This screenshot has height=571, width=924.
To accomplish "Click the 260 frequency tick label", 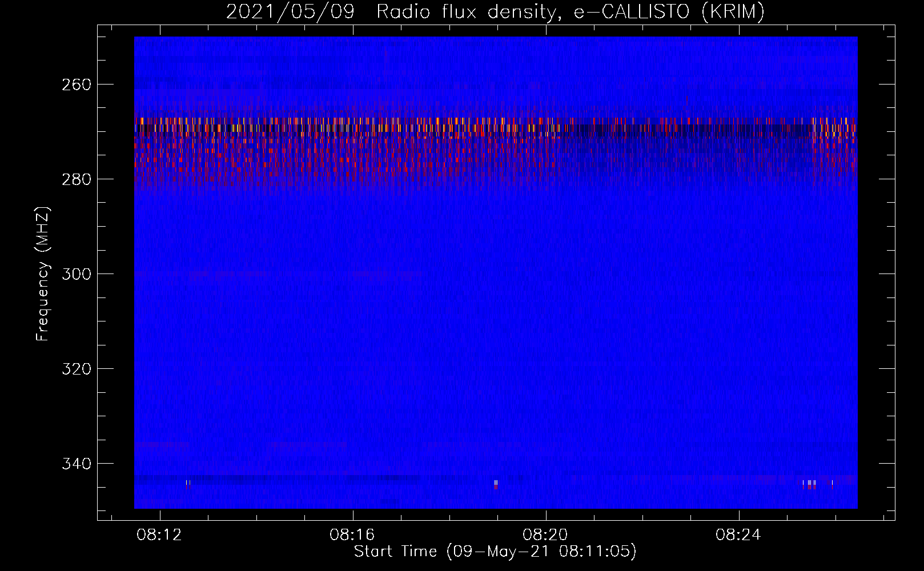I will click(x=76, y=85).
